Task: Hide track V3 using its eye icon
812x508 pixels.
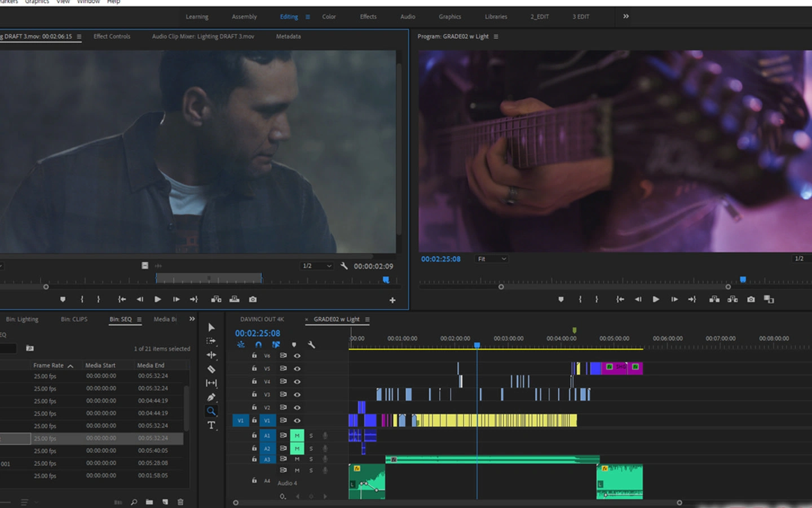Action: click(297, 395)
